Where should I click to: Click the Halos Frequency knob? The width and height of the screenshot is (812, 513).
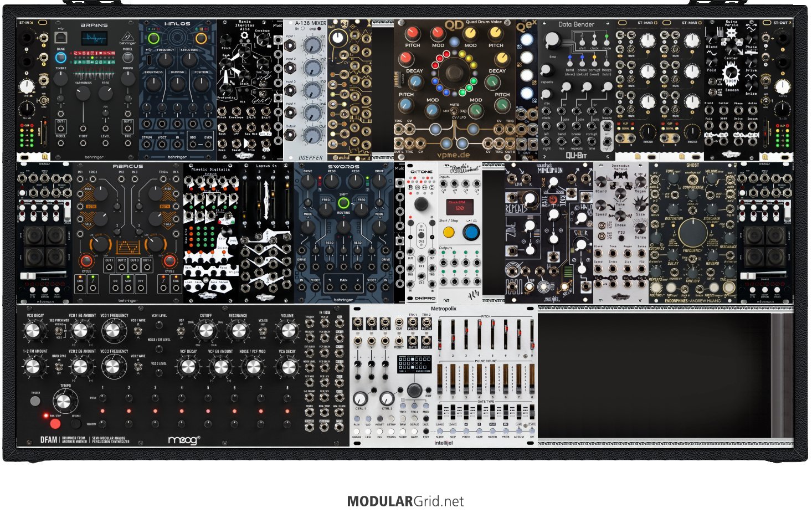click(166, 60)
